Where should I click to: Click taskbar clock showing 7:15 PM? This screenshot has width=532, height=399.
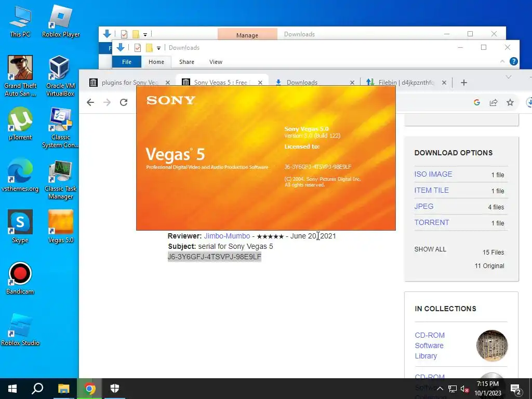tap(487, 389)
